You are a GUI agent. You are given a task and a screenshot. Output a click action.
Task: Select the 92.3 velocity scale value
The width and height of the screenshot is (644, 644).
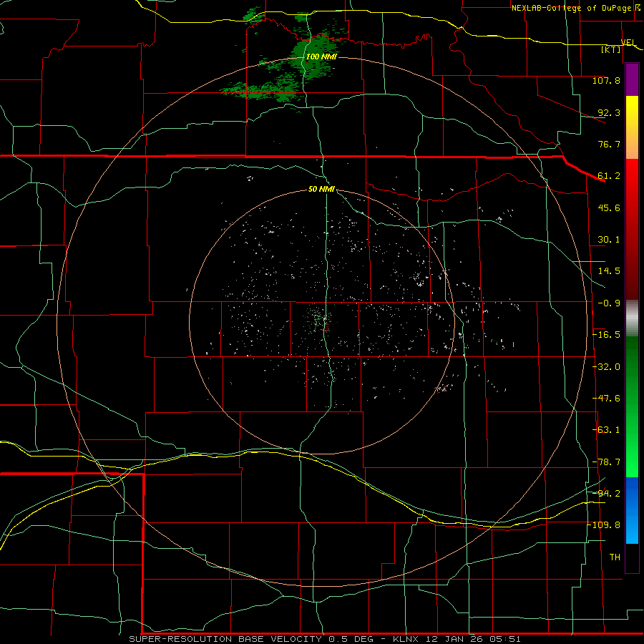(609, 112)
